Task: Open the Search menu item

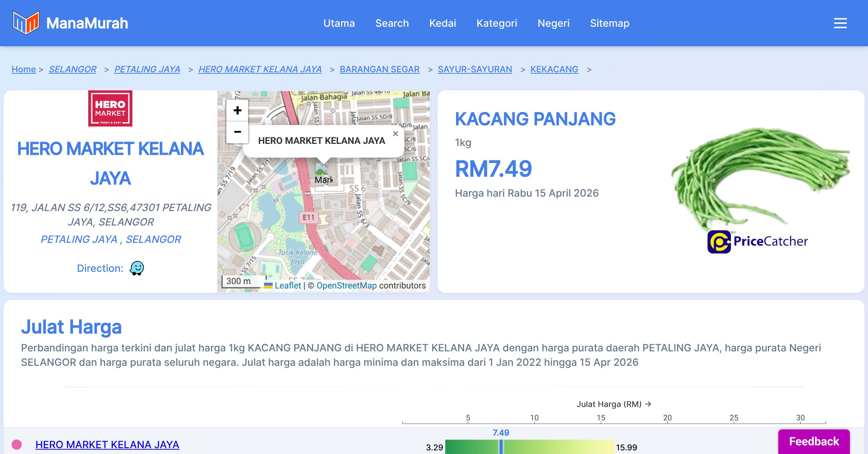Action: click(x=392, y=23)
